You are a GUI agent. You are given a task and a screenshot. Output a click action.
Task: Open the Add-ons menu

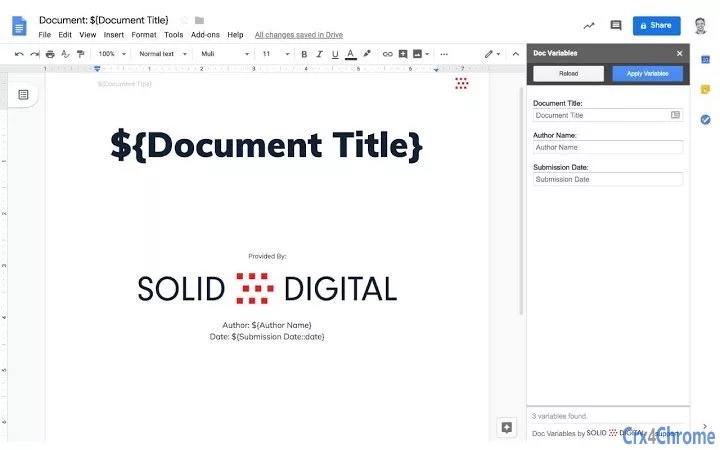coord(205,35)
